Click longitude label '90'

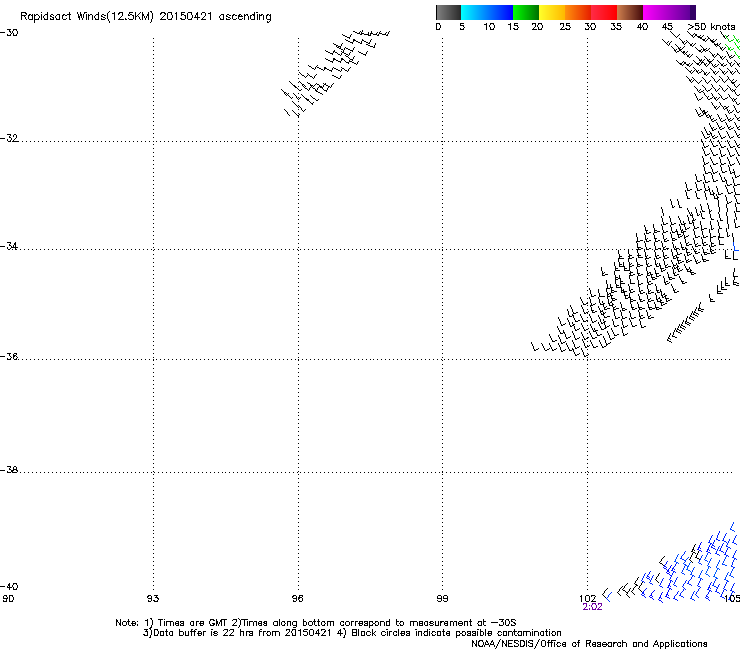pyautogui.click(x=8, y=599)
